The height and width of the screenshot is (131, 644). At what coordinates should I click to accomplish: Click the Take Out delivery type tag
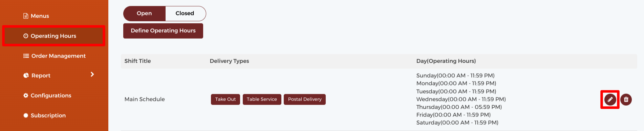pos(226,100)
